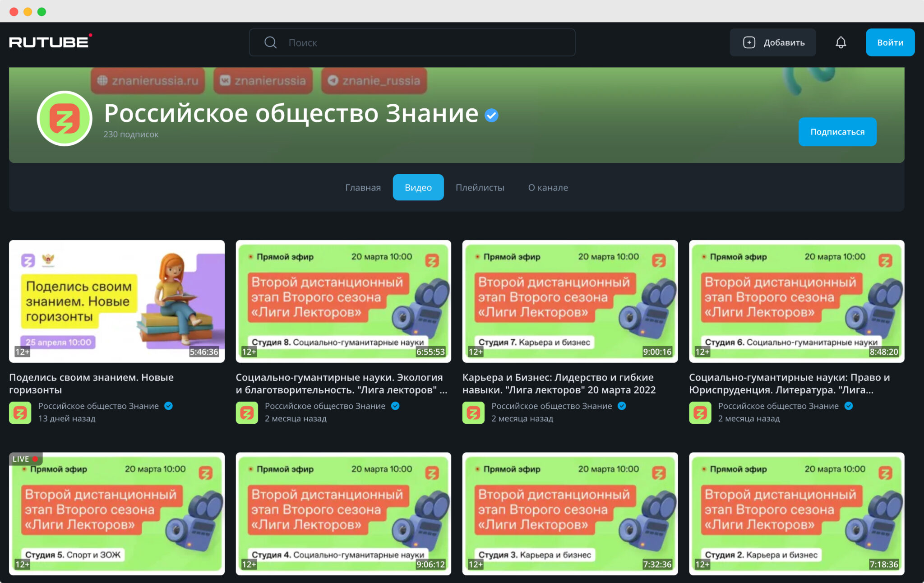The height and width of the screenshot is (583, 924).
Task: Open the video title Поделись своим знанием. Новые горизонты
Action: pos(91,383)
